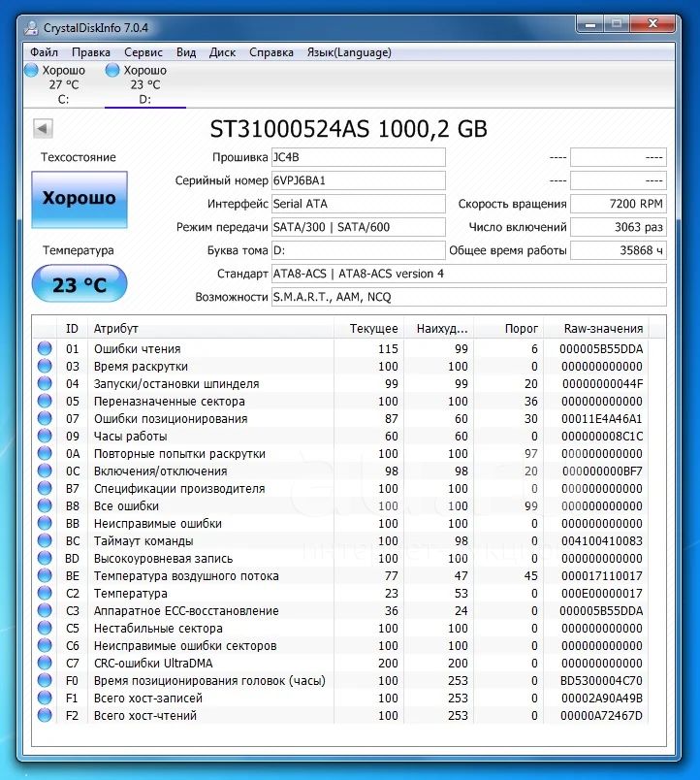The height and width of the screenshot is (780, 700).
Task: Select raw value 00011E4A46A1
Action: click(x=601, y=419)
